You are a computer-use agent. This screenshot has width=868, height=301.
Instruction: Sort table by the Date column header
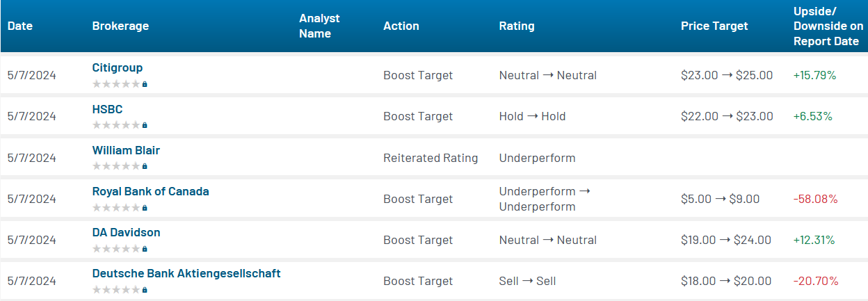pos(20,26)
